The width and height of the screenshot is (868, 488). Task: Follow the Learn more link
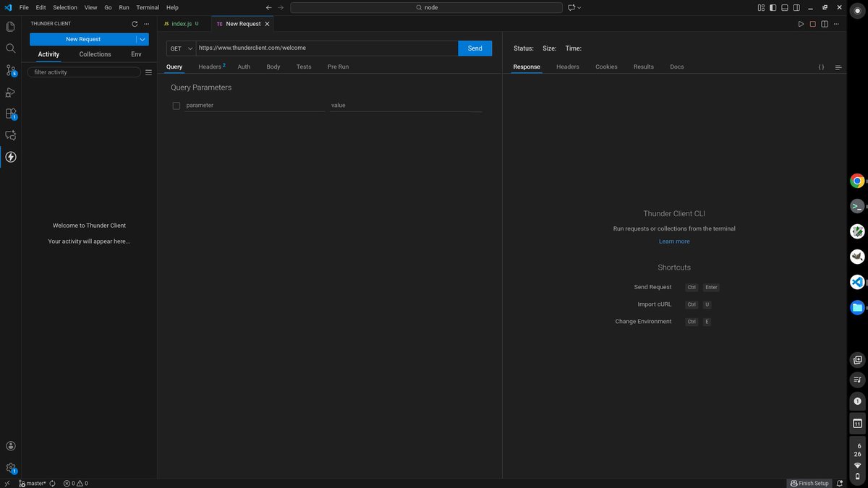pyautogui.click(x=674, y=241)
